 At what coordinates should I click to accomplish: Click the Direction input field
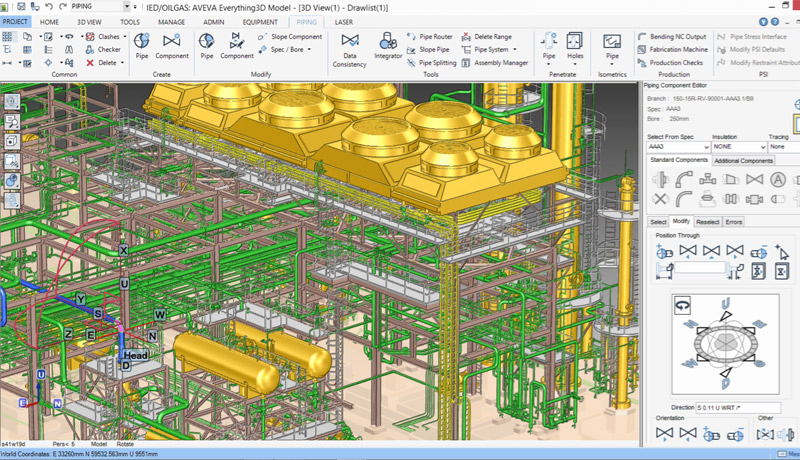736,408
